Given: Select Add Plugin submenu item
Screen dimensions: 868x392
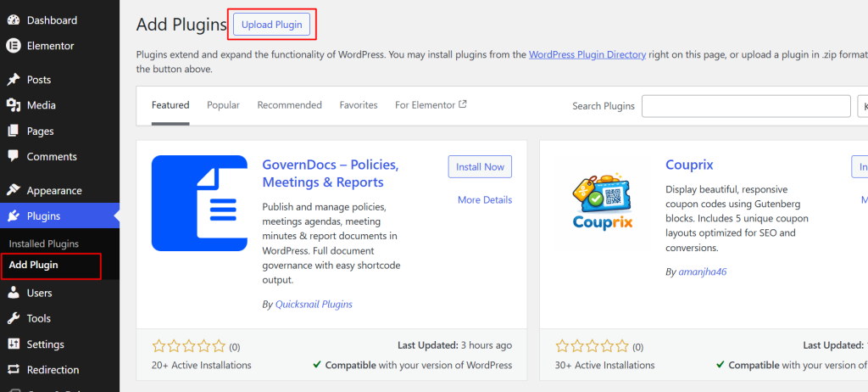Looking at the screenshot, I should coord(34,265).
